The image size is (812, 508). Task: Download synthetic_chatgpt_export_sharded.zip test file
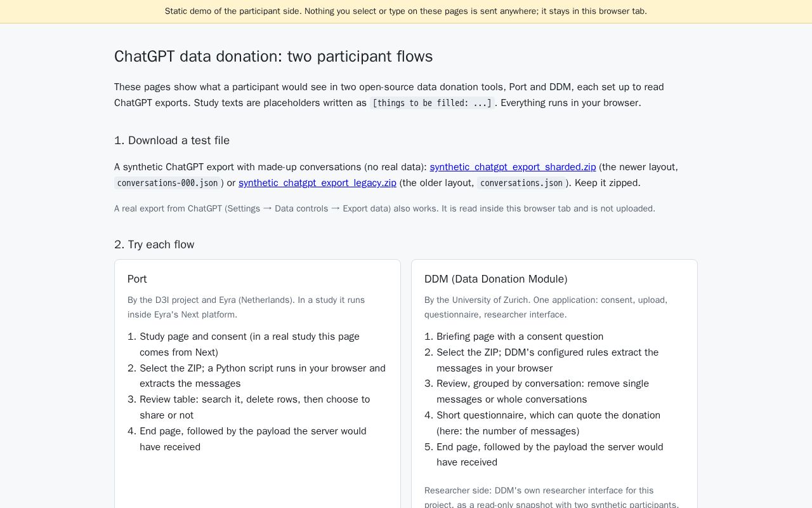[x=513, y=167]
